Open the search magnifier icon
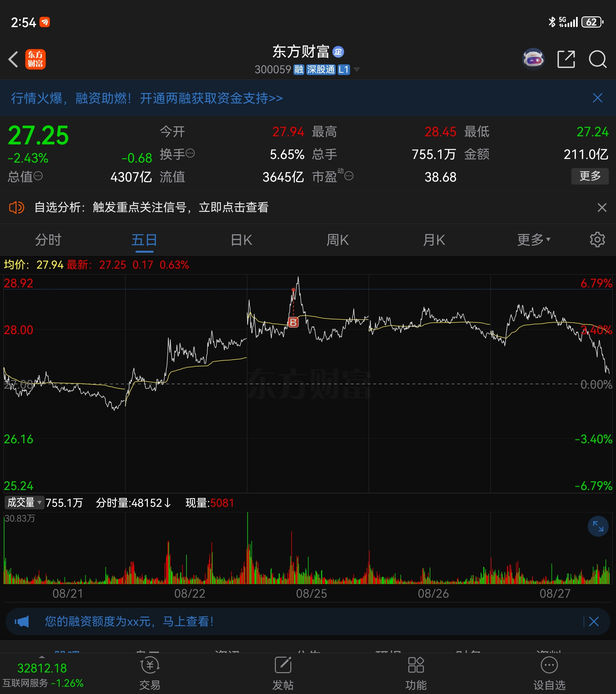Viewport: 616px width, 694px height. 598,59
